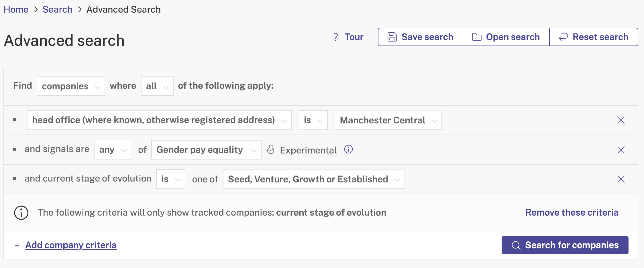Click the tracked companies notice info icon
This screenshot has width=644, height=268.
[21, 213]
